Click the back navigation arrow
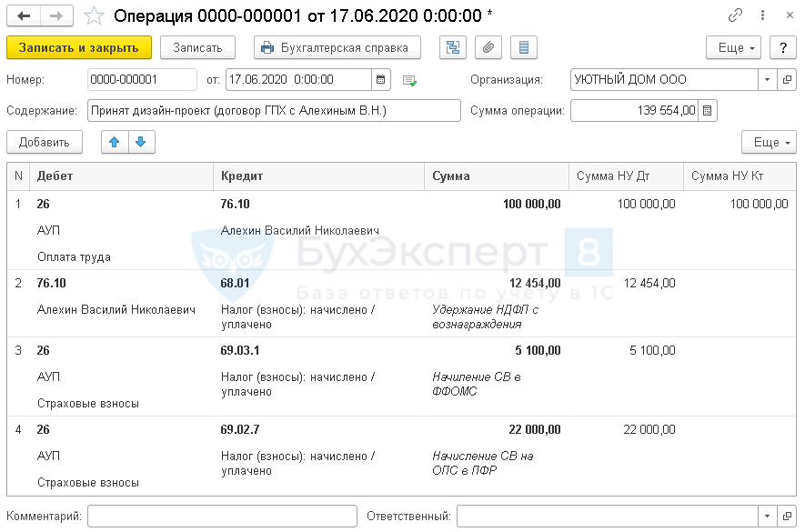The width and height of the screenshot is (805, 532). coord(24,16)
